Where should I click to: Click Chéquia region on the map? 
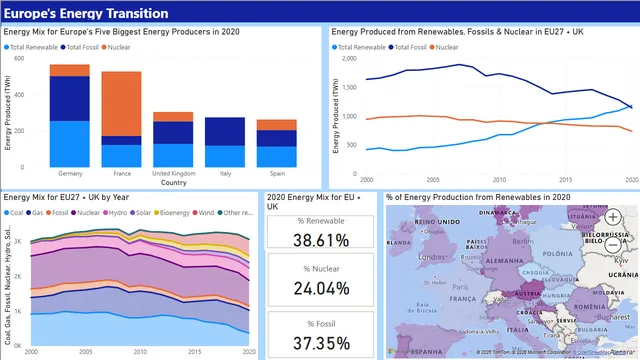(536, 272)
